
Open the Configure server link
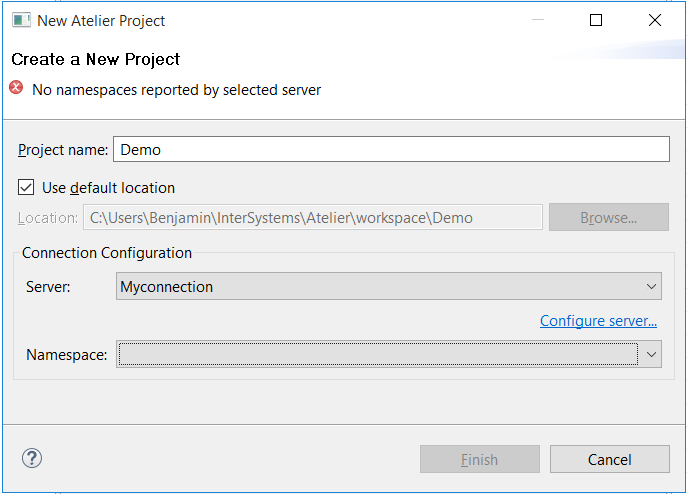(598, 321)
